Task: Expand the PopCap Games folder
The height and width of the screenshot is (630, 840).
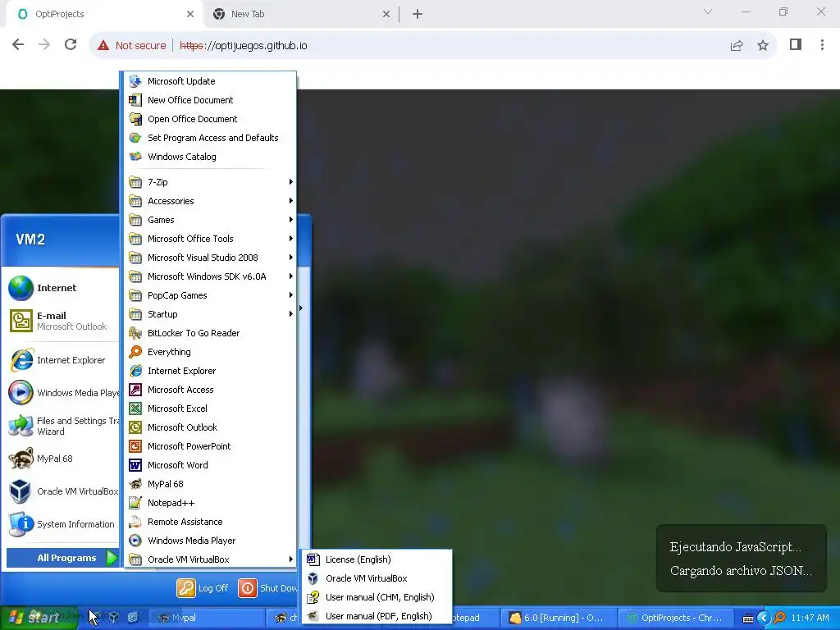Action: click(210, 295)
